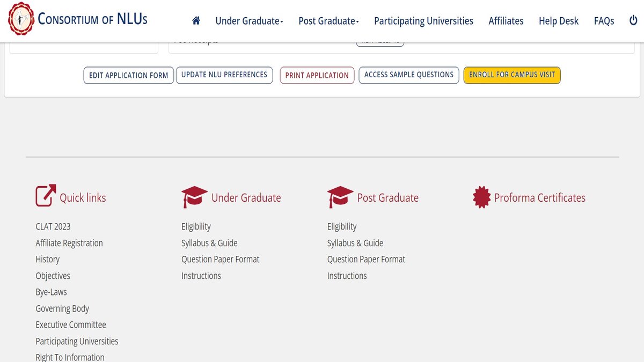Click the Proforma Certificates seal icon
This screenshot has width=644, height=362.
click(481, 197)
